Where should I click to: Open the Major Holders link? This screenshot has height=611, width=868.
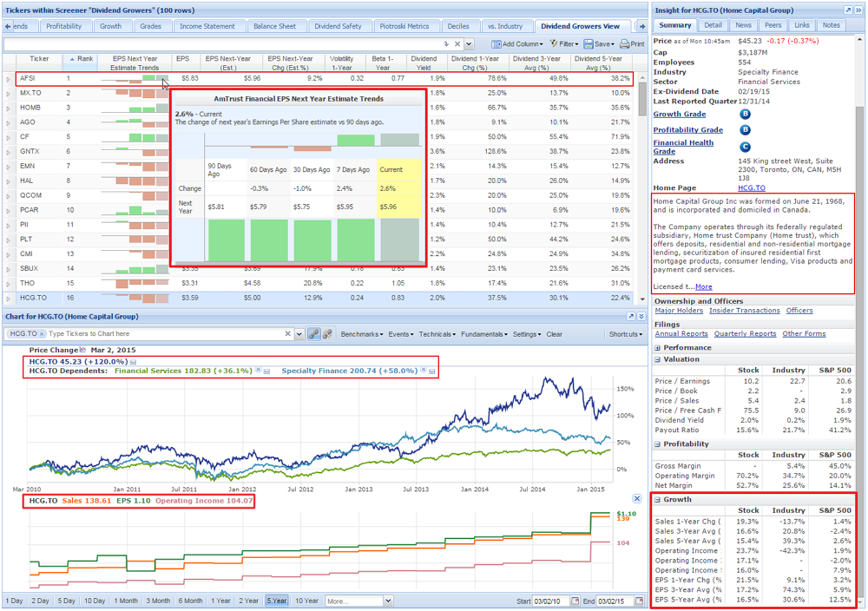[679, 311]
